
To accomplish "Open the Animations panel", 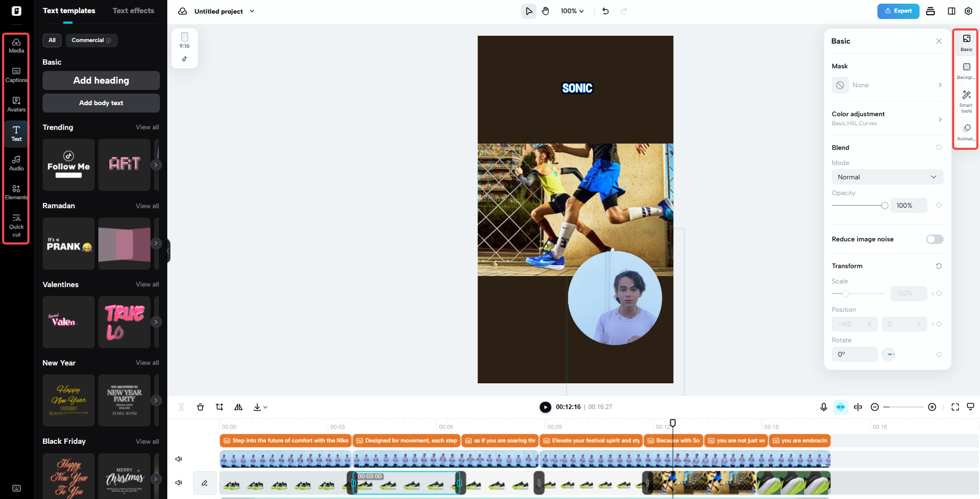I will coord(966,132).
